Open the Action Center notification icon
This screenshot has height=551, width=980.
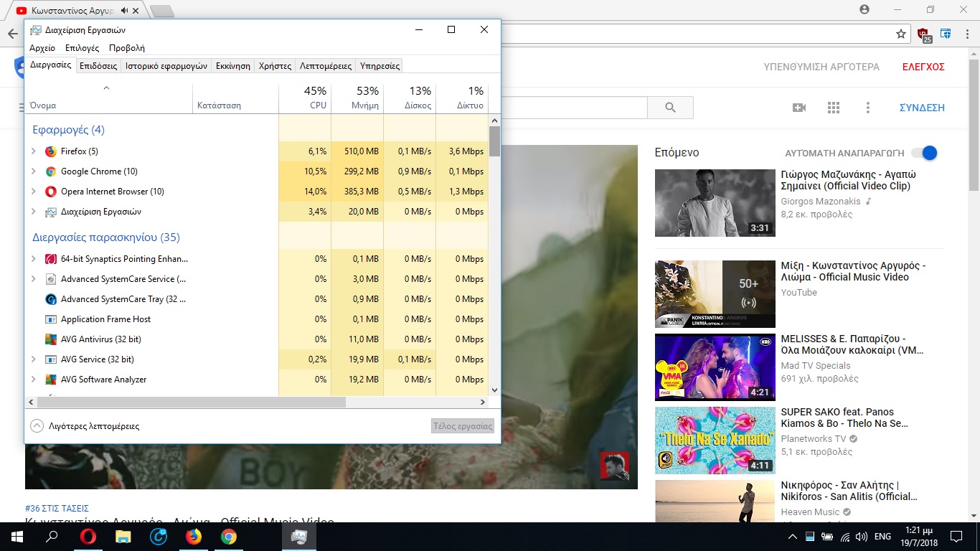956,537
